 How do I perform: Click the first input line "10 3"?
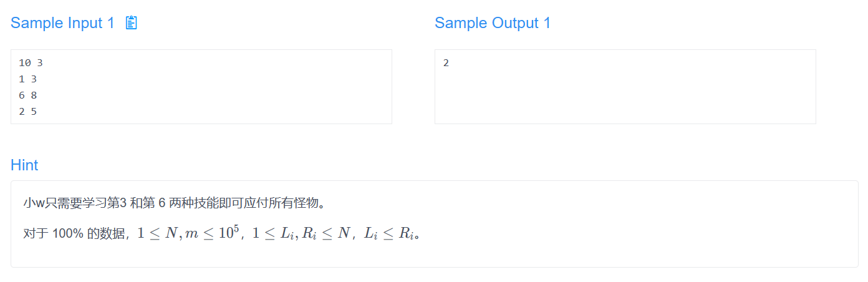[x=31, y=63]
